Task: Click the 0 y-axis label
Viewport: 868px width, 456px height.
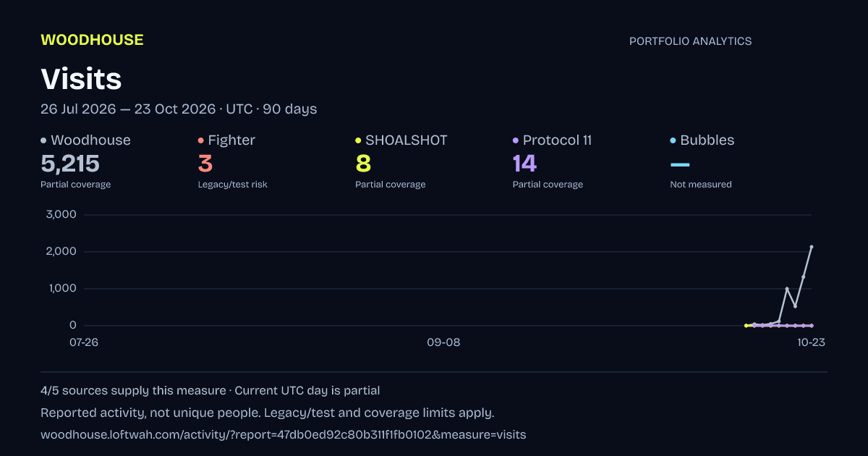Action: click(72, 325)
